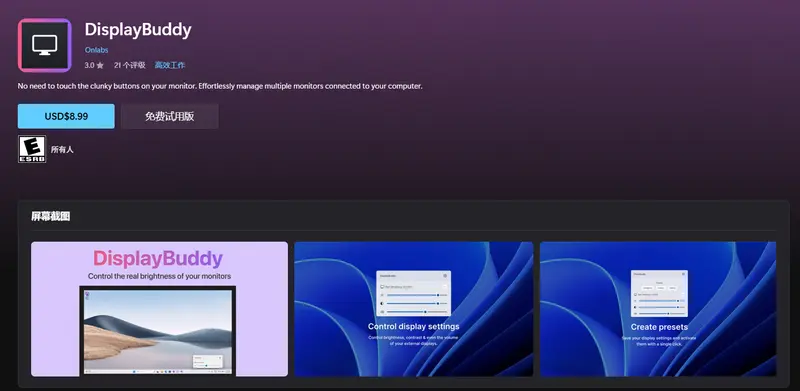Click the 3.0 star rating

click(x=94, y=65)
